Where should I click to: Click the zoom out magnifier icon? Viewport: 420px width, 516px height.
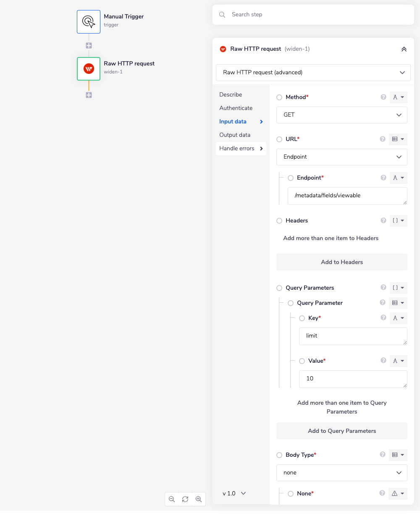[x=172, y=499]
